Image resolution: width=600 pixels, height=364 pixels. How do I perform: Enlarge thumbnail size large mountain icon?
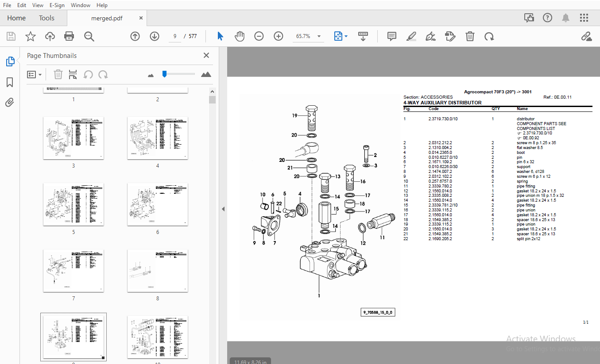206,74
